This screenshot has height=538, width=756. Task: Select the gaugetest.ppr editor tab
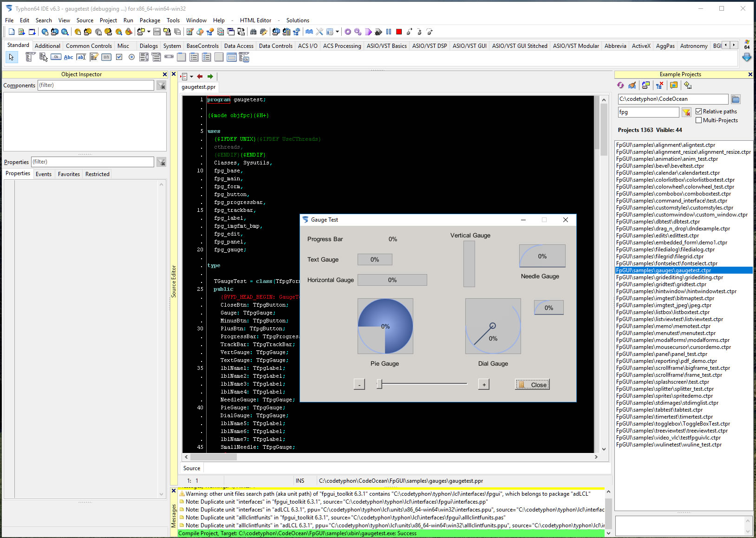point(199,87)
